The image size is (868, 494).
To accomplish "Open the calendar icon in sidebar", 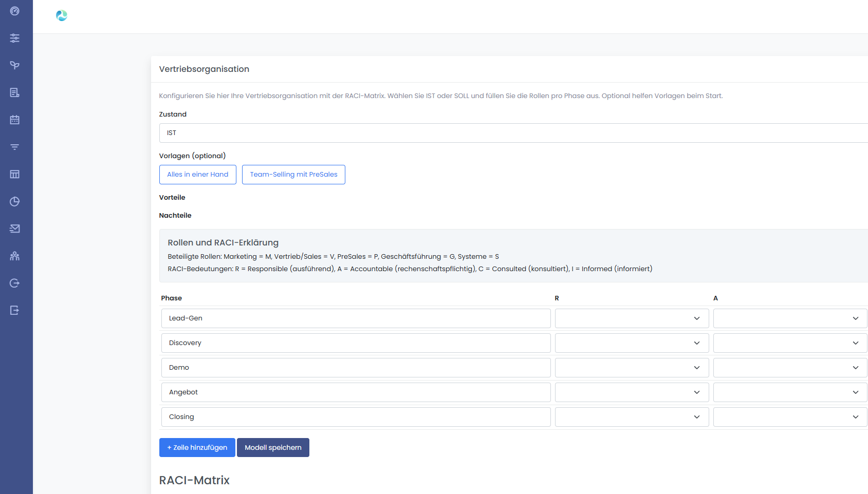I will pos(15,120).
